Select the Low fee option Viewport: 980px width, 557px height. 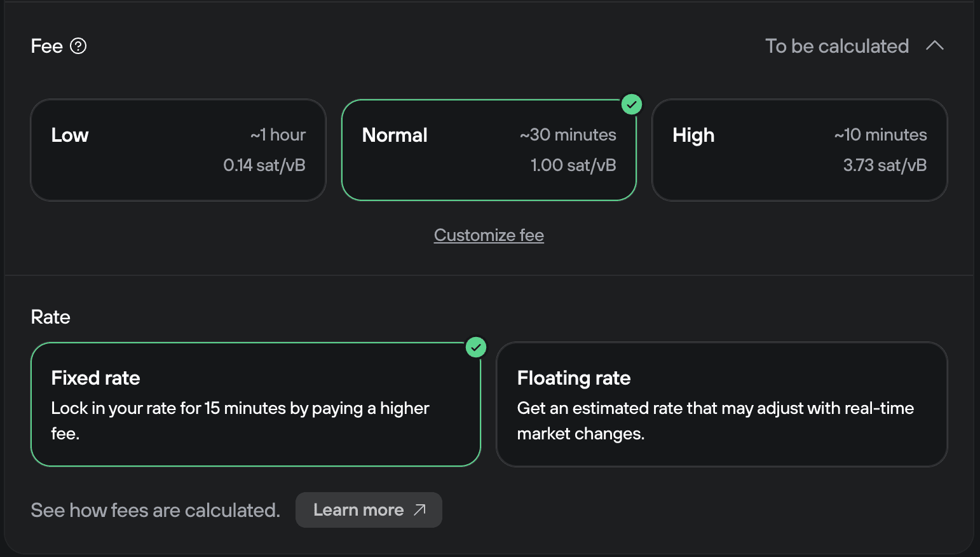178,149
